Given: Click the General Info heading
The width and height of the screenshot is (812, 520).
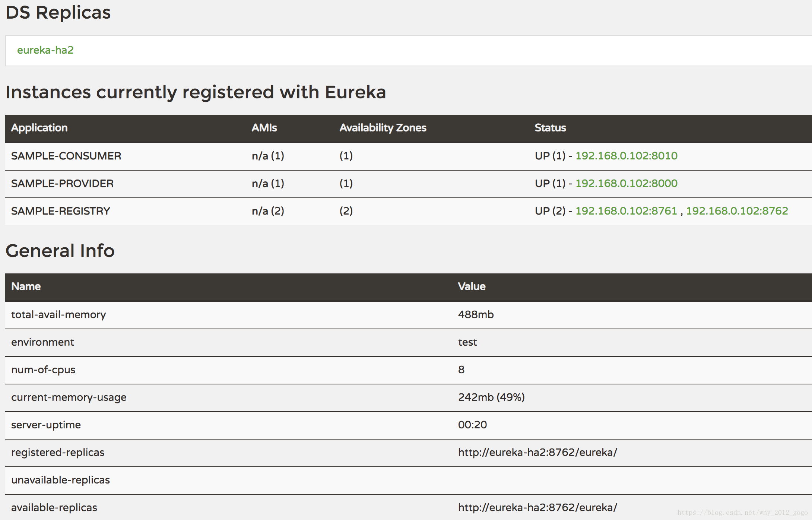Looking at the screenshot, I should (60, 250).
